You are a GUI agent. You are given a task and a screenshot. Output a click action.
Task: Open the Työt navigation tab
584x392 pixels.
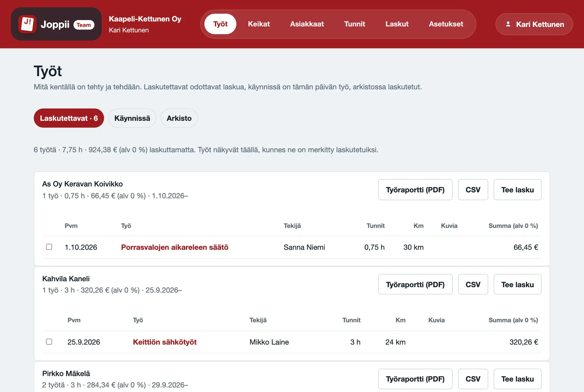tap(220, 24)
